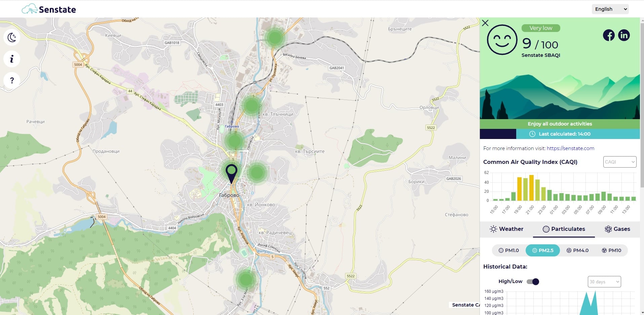Image resolution: width=644 pixels, height=315 pixels.
Task: Click the Senstate logo
Action: [49, 9]
